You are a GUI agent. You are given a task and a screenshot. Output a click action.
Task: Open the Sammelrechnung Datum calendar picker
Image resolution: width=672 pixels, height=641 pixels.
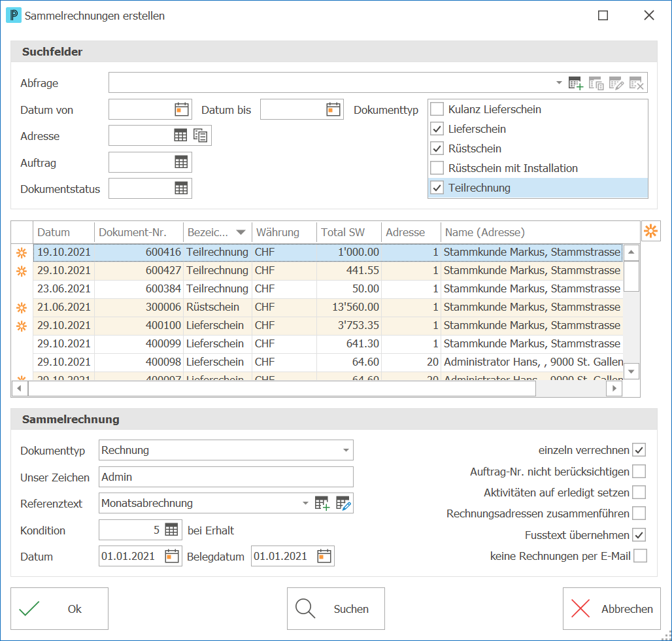171,556
